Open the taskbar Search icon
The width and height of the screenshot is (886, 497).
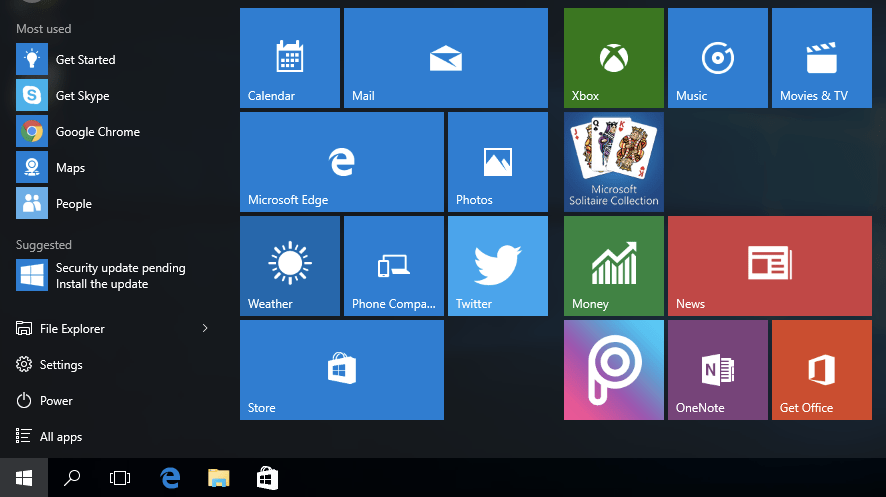coord(72,478)
